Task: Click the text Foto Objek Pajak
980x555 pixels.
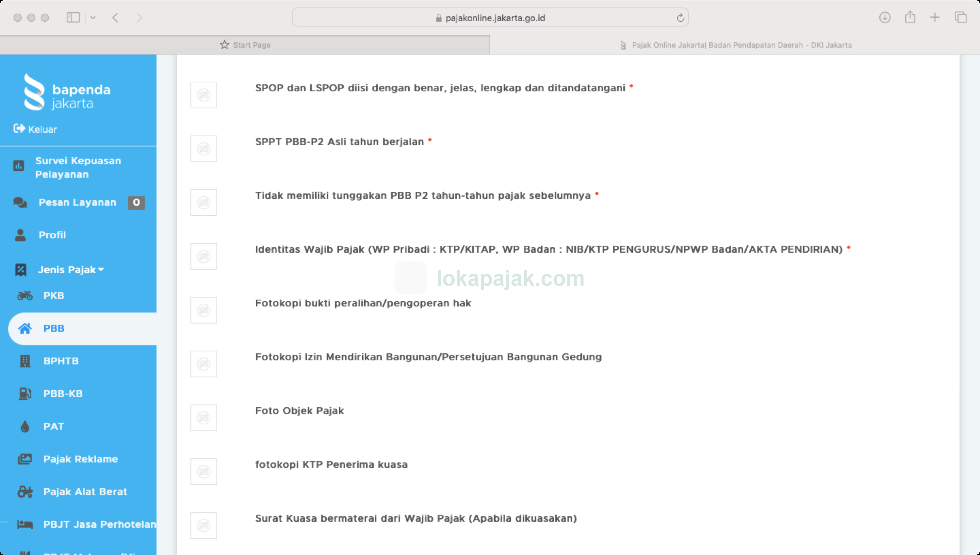Action: pos(299,411)
